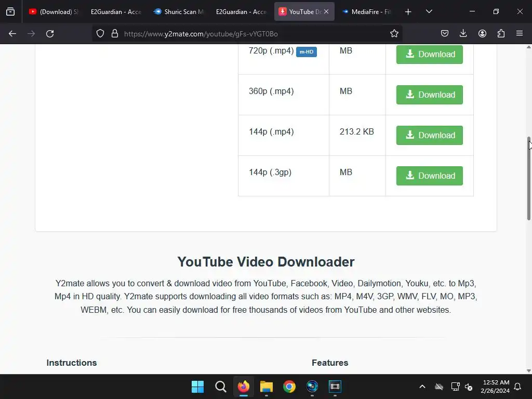Reload the current page
The width and height of the screenshot is (532, 399).
click(x=50, y=34)
